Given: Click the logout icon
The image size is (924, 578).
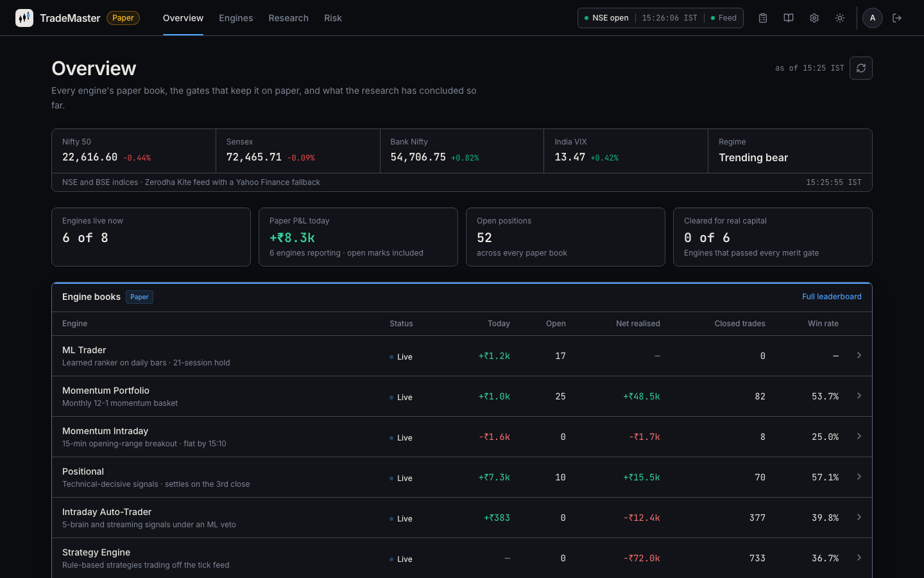Looking at the screenshot, I should (x=897, y=18).
